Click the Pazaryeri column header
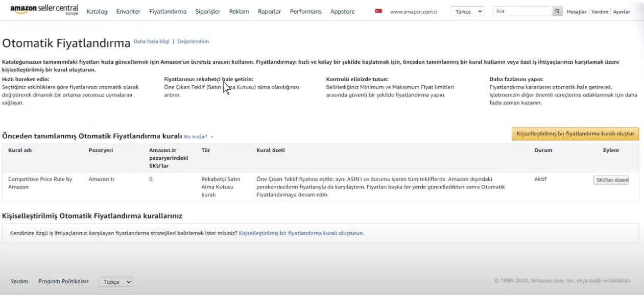Screen dimensions: 644x295 [x=101, y=151]
